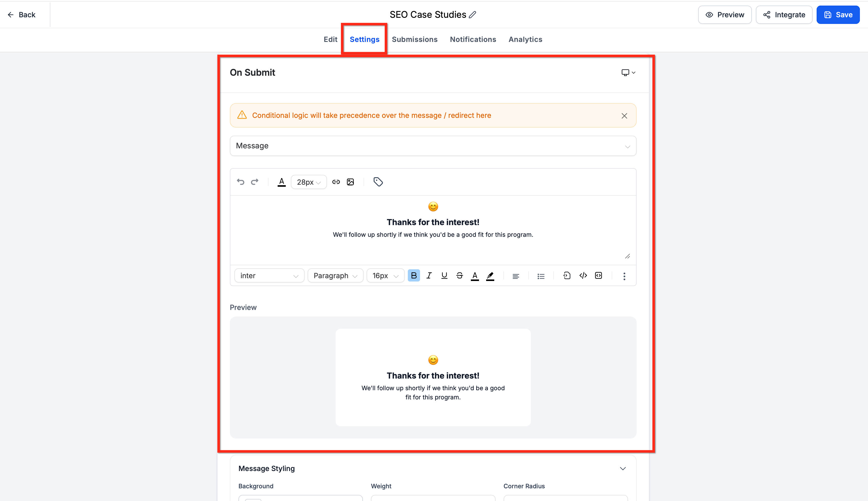Click the 'Thanks for the interest!' editor heading
The height and width of the screenshot is (501, 868).
point(433,222)
